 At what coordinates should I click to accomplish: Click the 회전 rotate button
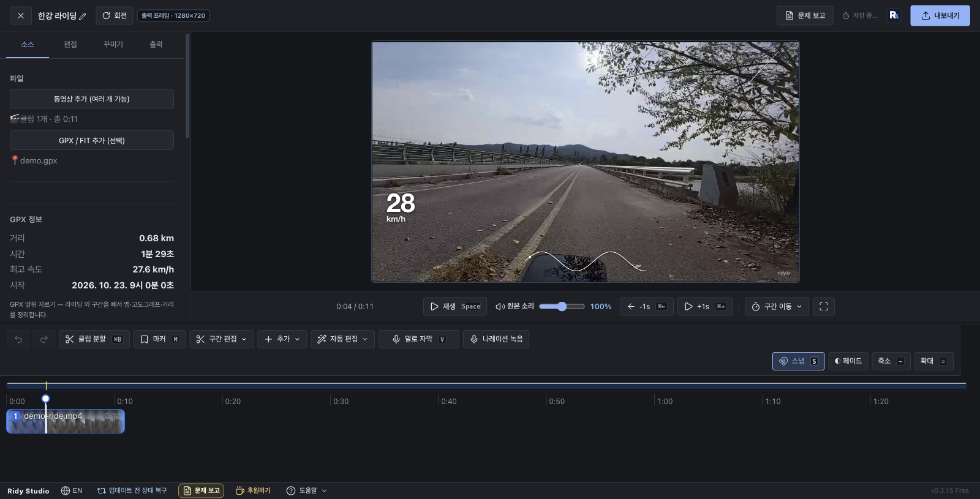point(115,15)
